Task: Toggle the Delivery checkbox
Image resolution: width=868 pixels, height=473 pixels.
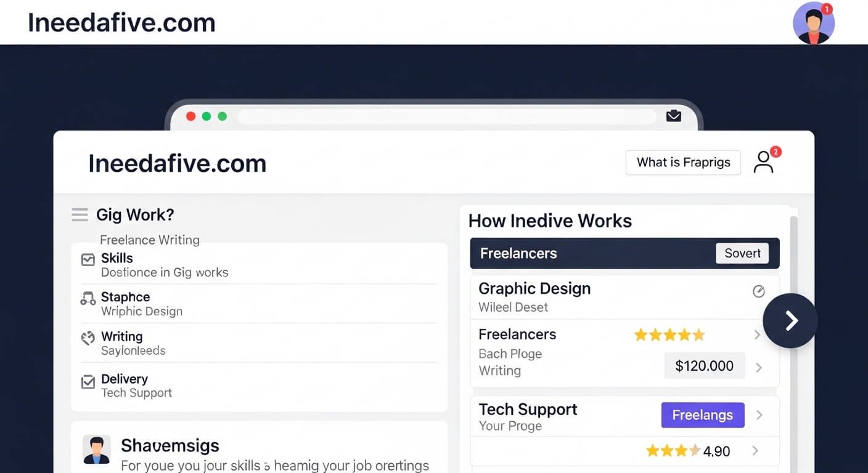Action: point(88,382)
